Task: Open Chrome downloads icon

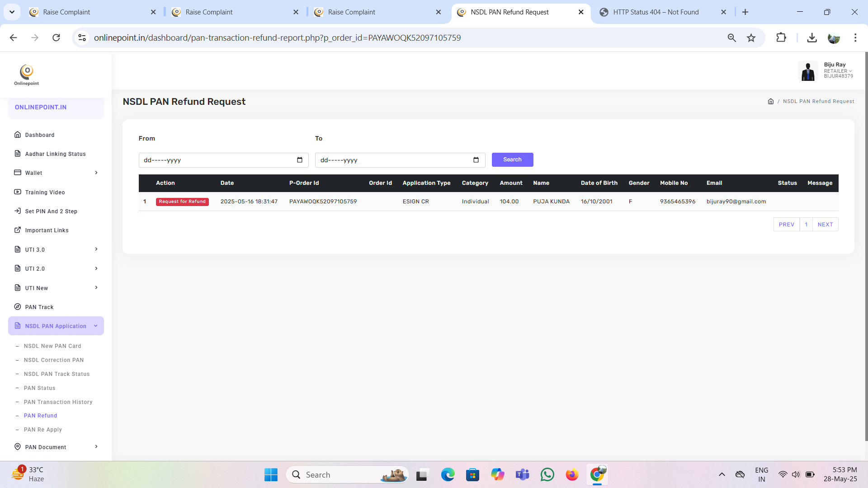Action: pos(812,38)
